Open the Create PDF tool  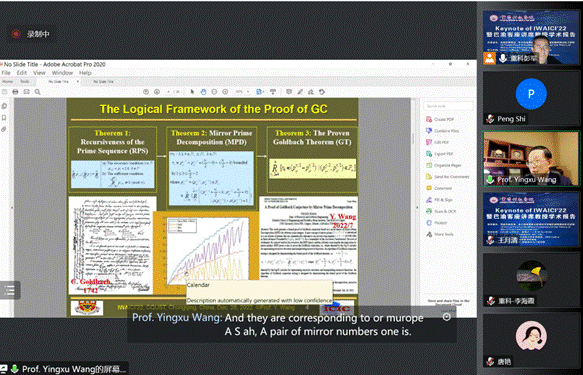(440, 119)
